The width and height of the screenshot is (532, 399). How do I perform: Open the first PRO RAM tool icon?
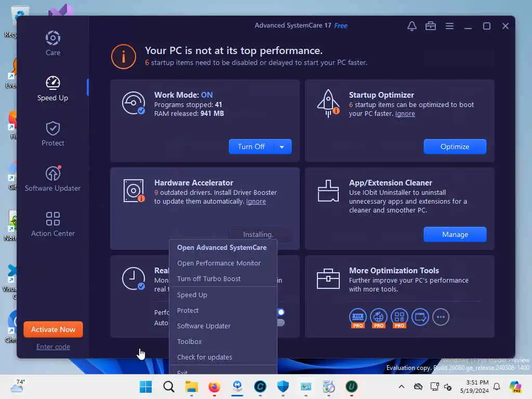(357, 318)
